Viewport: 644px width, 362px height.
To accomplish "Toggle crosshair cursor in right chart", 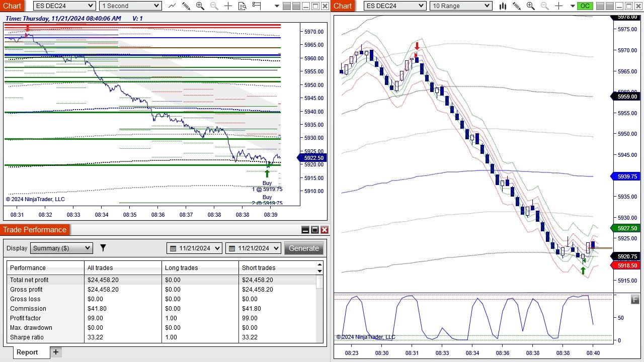I will 558,6.
